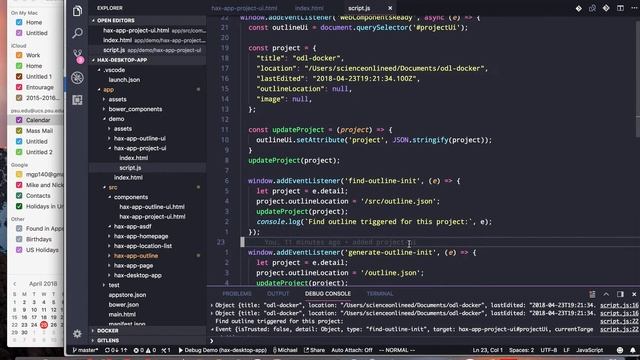Click the Share live share status item
Screen dimensions: 640x360
coord(314,350)
